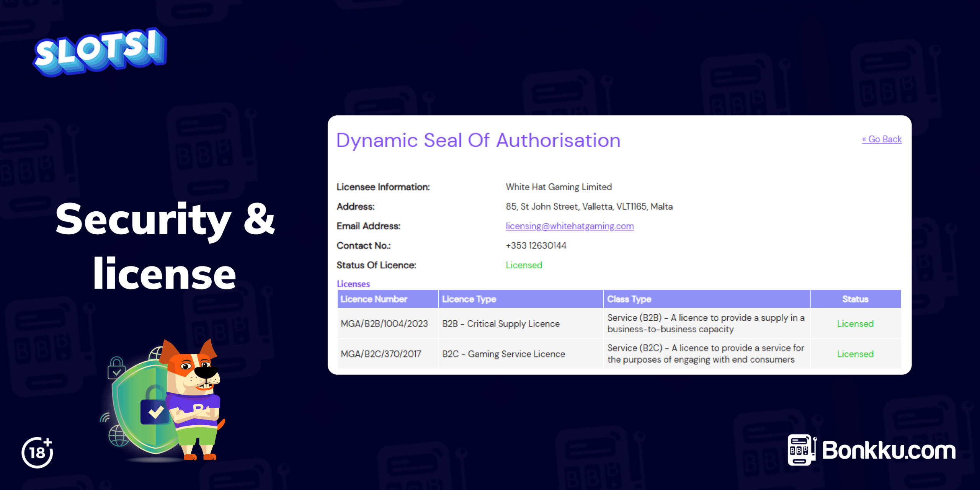Click the Go Back link
Viewport: 980px width, 490px height.
[882, 139]
